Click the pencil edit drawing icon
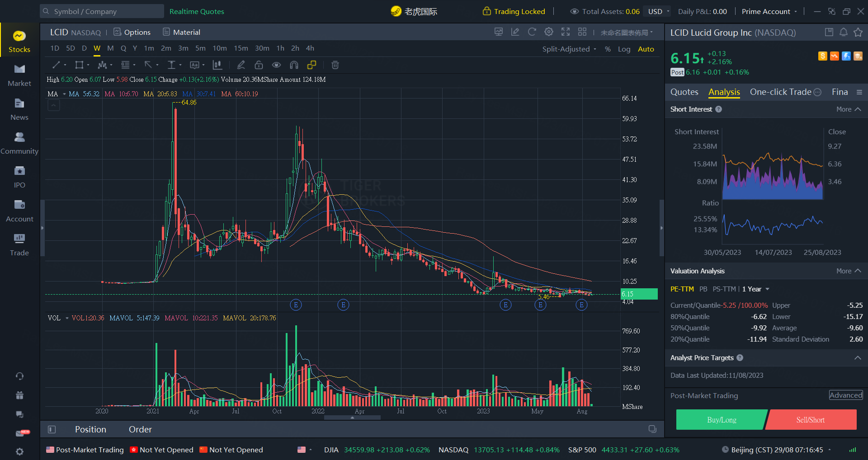Screen dimensions: 868x460 [x=241, y=65]
